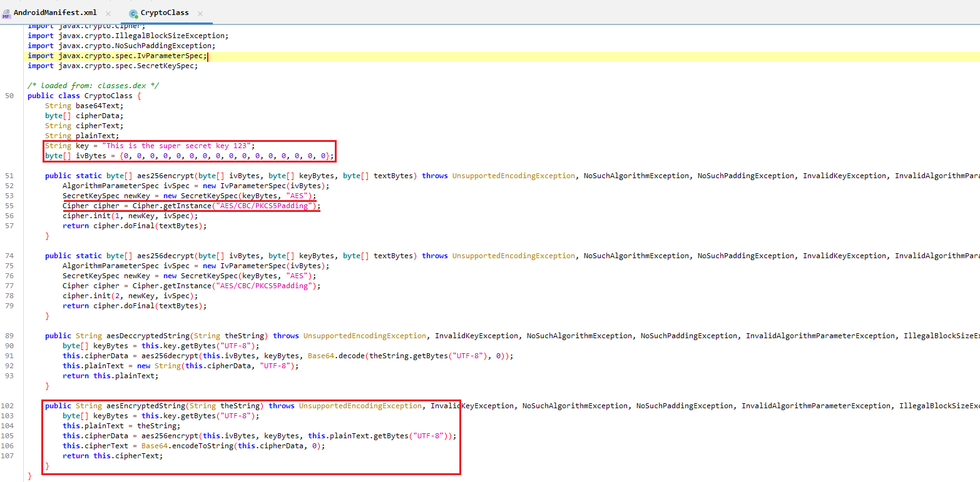This screenshot has height=482, width=980.
Task: Click the Base64.decode aes256decrypt statement on line 91
Action: click(x=288, y=356)
